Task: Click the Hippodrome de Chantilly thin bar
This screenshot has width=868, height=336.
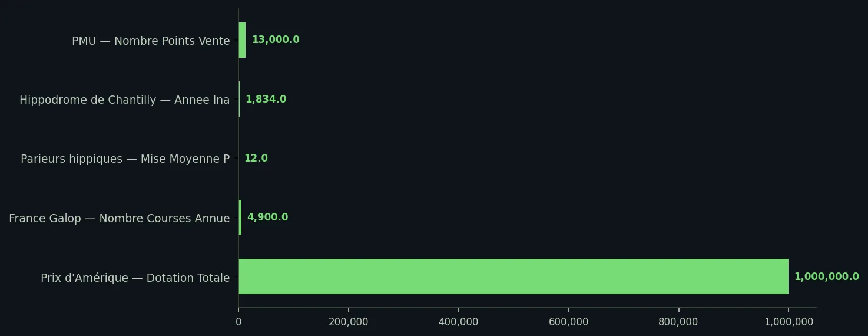Action: click(x=239, y=99)
